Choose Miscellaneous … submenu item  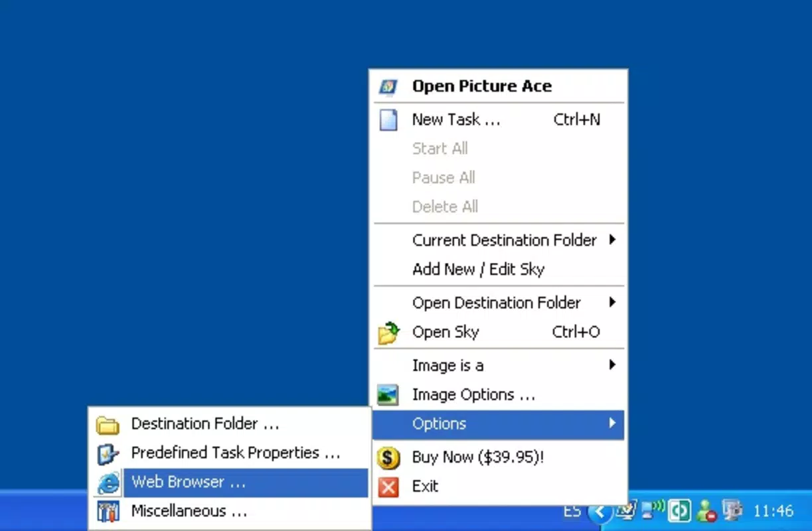230,512
